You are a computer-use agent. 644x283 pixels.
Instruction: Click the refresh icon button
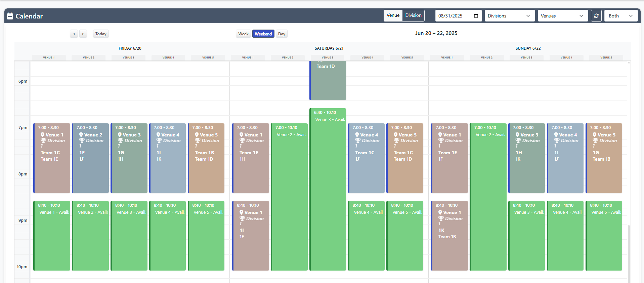596,16
